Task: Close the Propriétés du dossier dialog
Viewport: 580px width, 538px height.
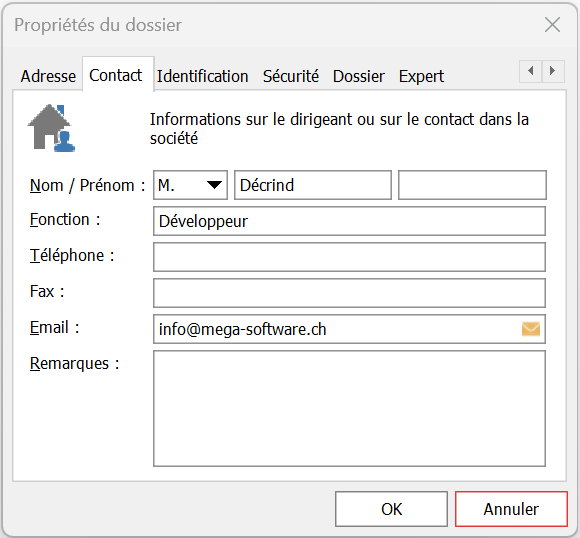Action: coord(552,25)
